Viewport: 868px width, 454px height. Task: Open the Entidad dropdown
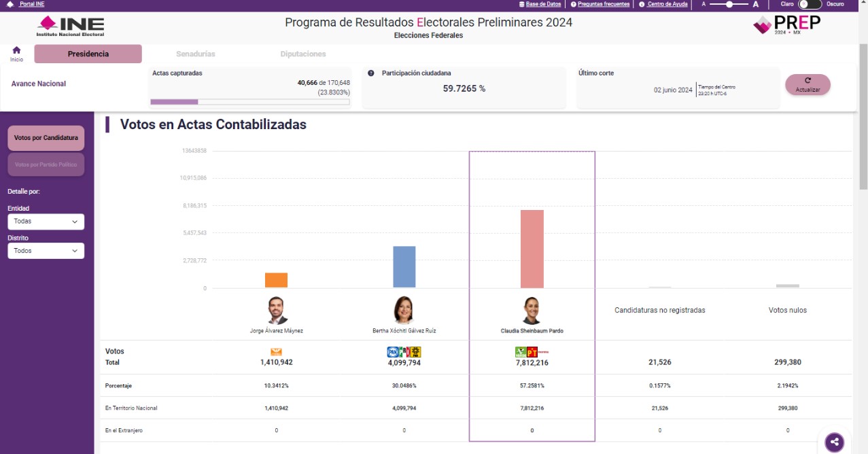coord(46,222)
